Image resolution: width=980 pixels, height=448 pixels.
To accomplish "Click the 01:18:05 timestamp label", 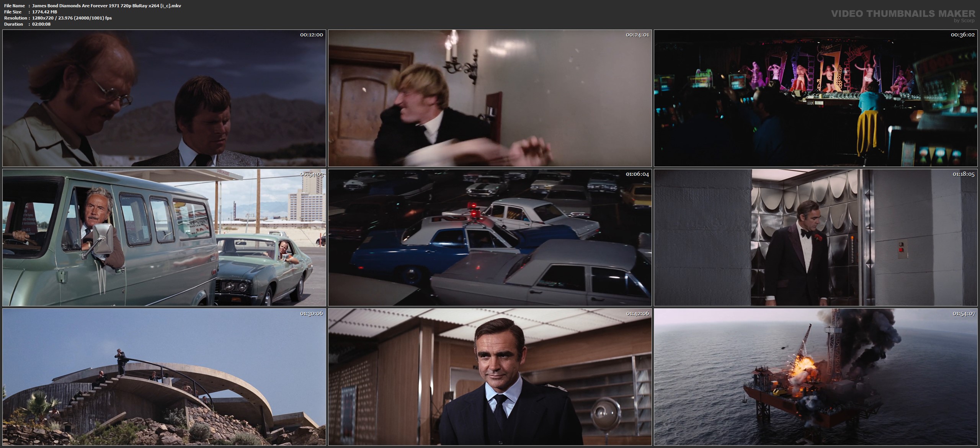I will point(963,174).
